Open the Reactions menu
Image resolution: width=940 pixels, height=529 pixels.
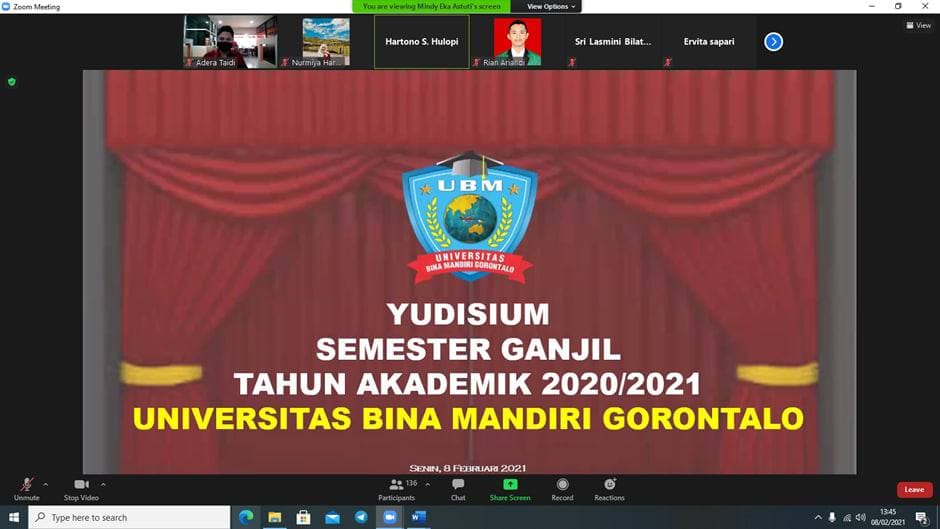click(609, 487)
